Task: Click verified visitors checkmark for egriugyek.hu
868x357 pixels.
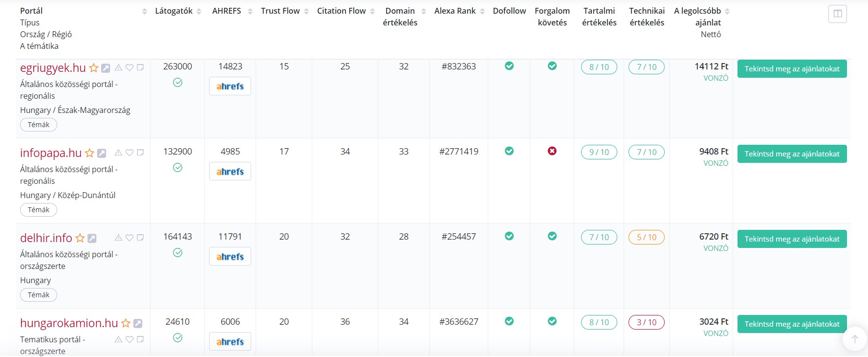Action: coord(178,83)
